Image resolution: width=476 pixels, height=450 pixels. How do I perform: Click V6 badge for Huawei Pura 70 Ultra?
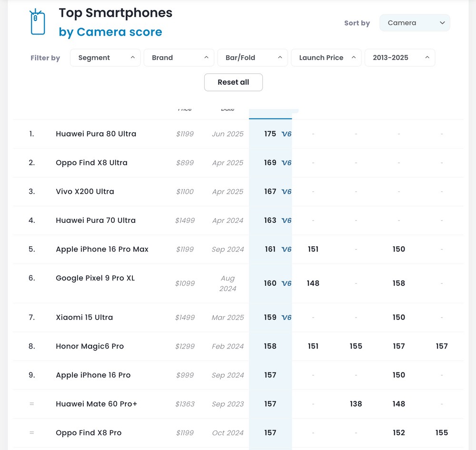click(x=286, y=220)
